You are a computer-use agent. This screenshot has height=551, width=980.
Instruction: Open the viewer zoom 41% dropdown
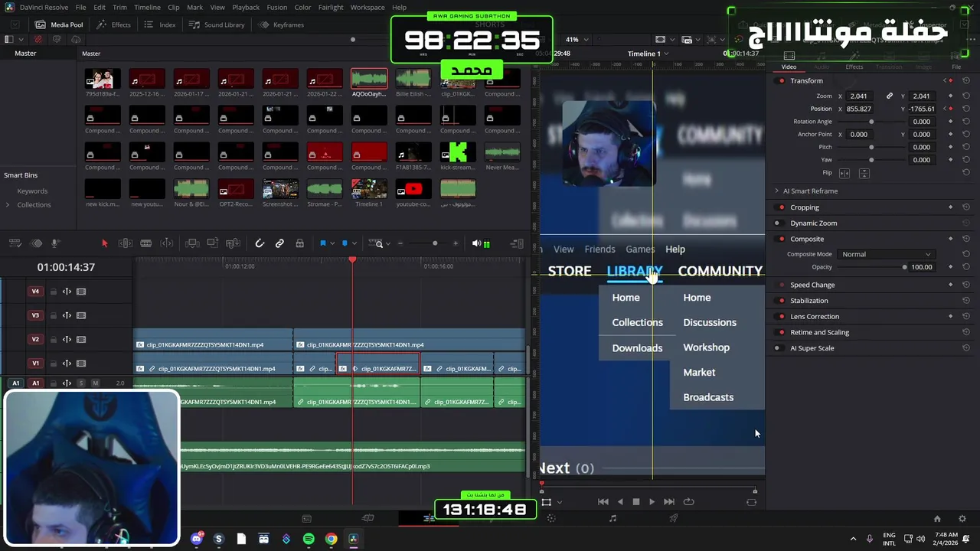(577, 39)
